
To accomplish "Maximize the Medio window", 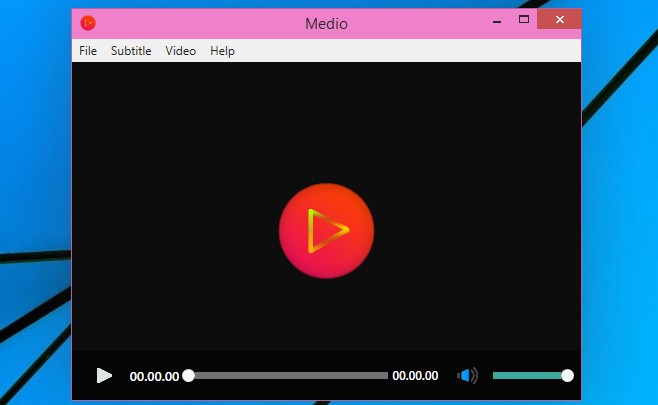I will pyautogui.click(x=524, y=19).
